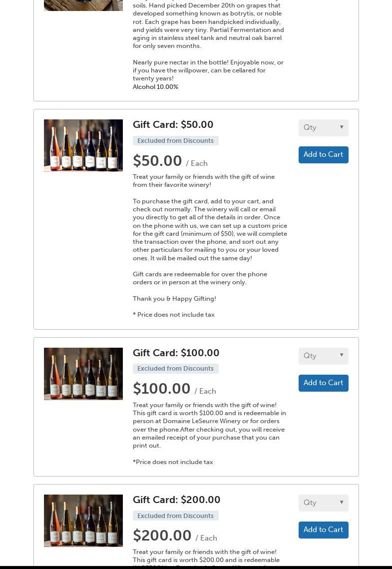The width and height of the screenshot is (392, 569).
Task: Click the large $100.00 / Each price
Action: coord(174,389)
